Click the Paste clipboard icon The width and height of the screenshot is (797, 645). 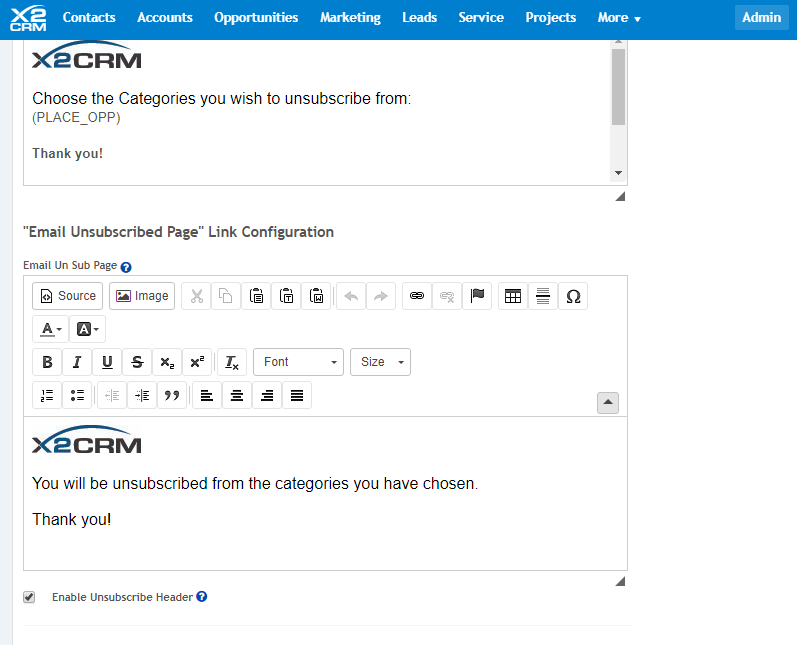pyautogui.click(x=256, y=296)
